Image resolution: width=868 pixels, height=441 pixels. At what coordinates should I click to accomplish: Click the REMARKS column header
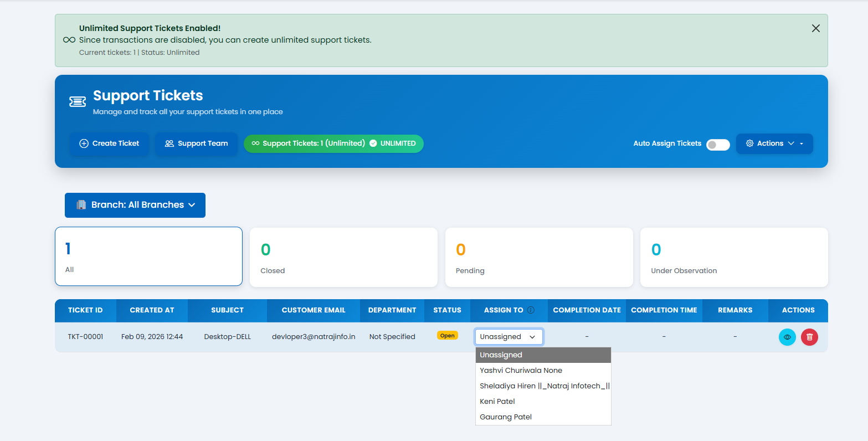pos(735,310)
